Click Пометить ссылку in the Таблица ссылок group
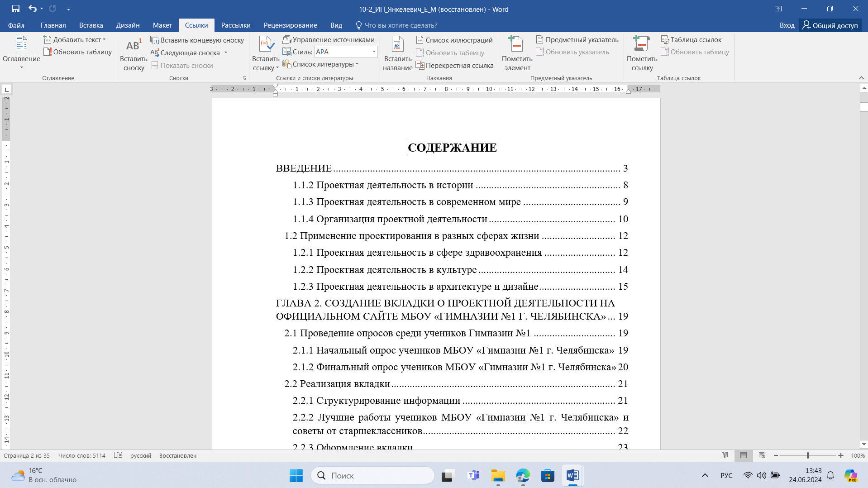The height and width of the screenshot is (488, 868). click(642, 54)
